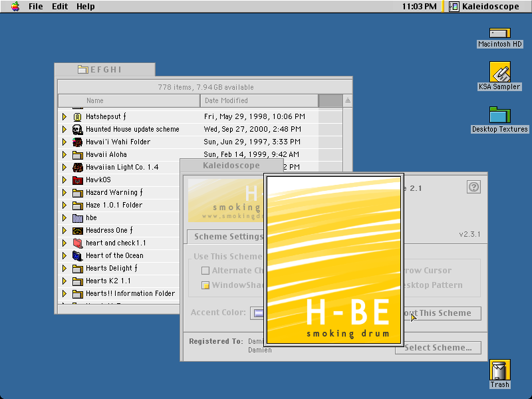532x399 pixels.
Task: Select the Haze 1.0.1 Folder icon
Action: click(78, 205)
